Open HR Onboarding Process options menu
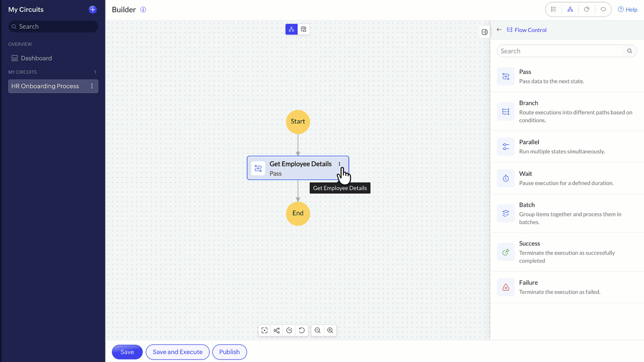 [x=92, y=86]
